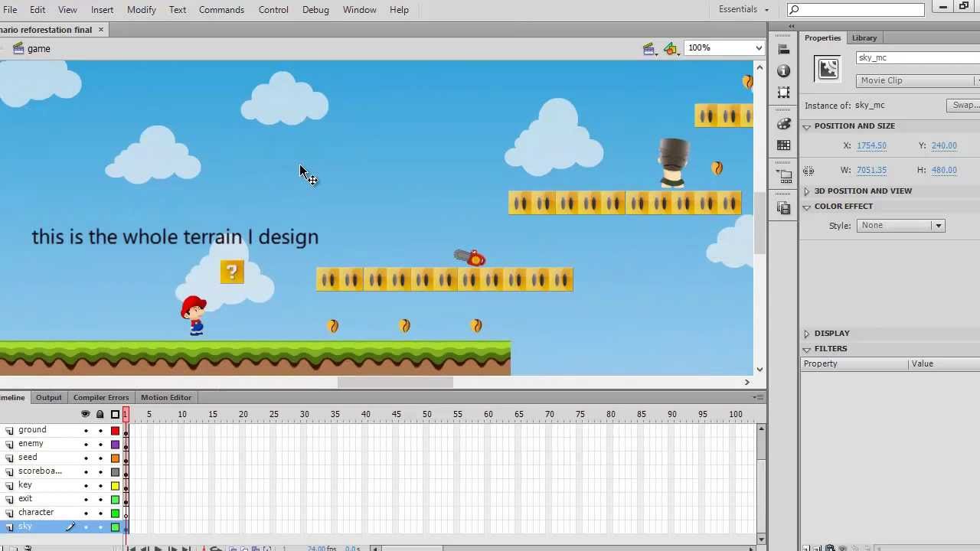The width and height of the screenshot is (980, 551).
Task: Open the Align panel icon
Action: (x=783, y=49)
